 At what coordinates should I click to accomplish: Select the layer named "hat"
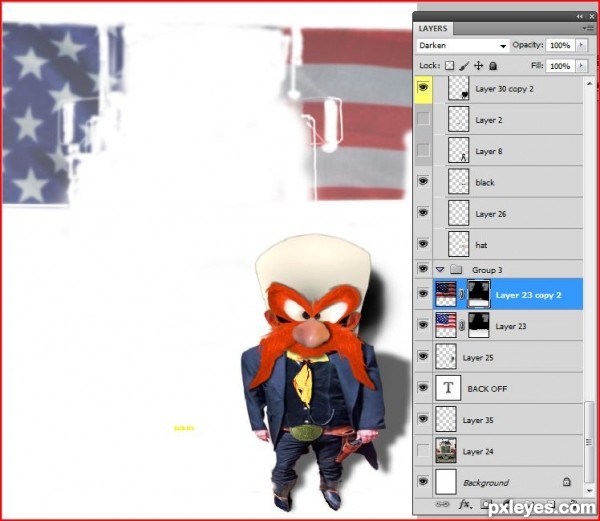click(481, 245)
